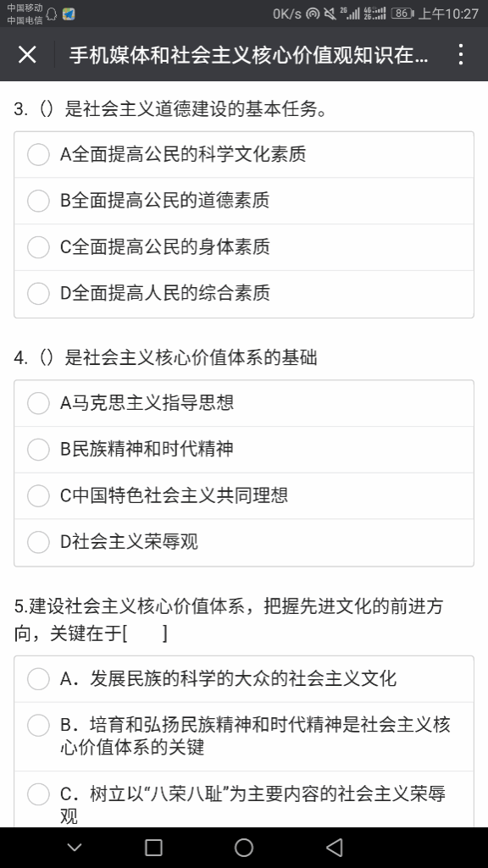Select A马克思主义指导思想
Screen dimensions: 488x868
click(244, 403)
